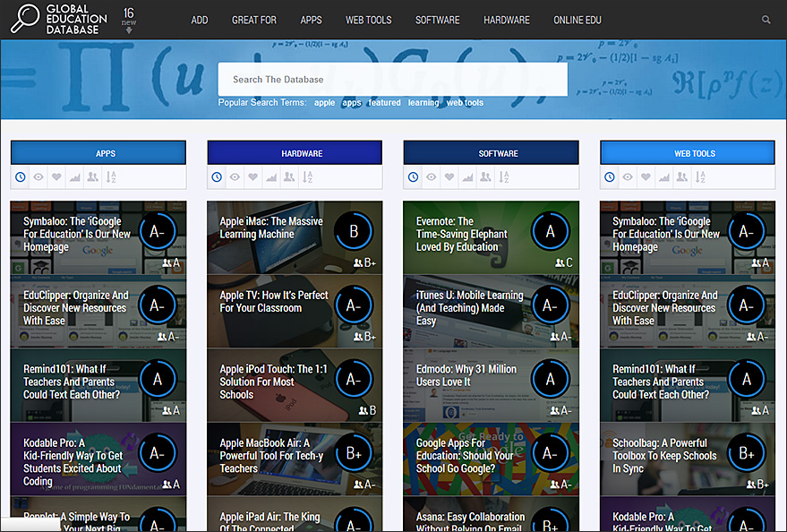Sort Software column alphabetically A-Z icon
The image size is (787, 532).
[503, 177]
